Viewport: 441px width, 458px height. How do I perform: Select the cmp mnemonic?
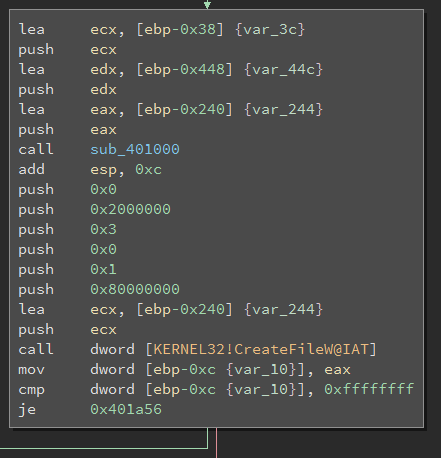(31, 390)
